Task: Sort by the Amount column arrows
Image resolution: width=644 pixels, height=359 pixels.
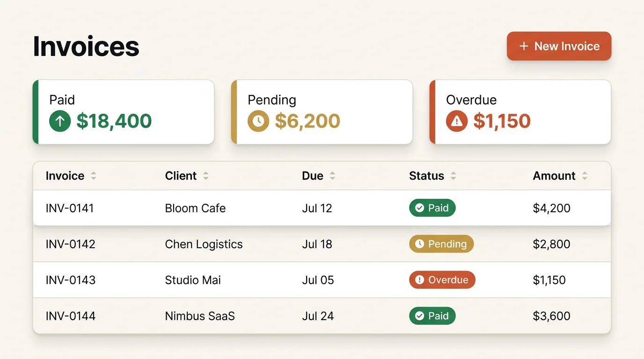Action: coord(585,176)
